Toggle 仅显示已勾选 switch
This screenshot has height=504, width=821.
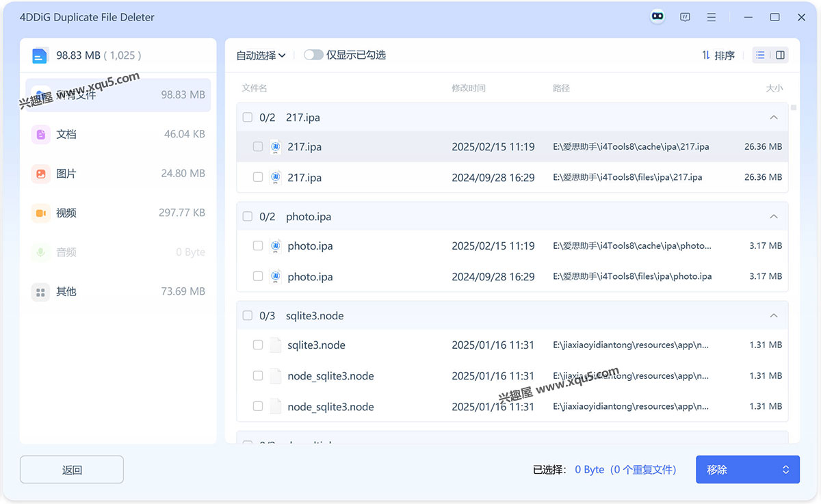pos(313,55)
